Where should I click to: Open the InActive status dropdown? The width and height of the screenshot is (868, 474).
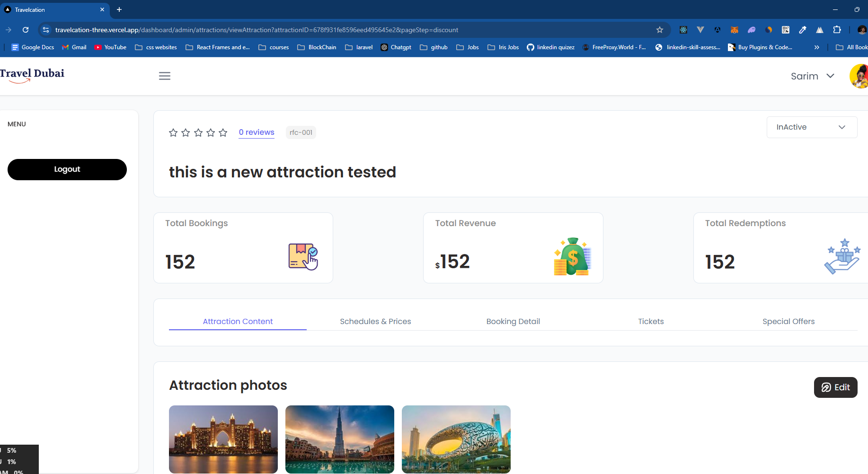(x=811, y=127)
